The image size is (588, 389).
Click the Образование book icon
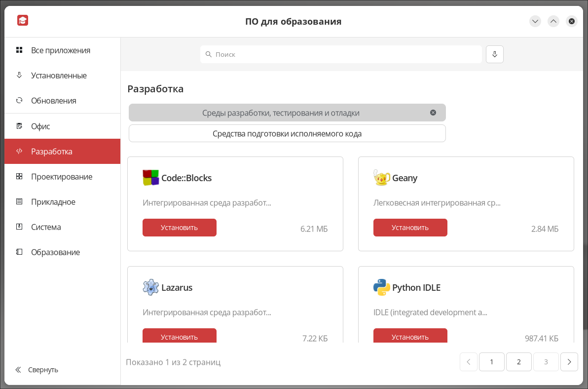[19, 252]
